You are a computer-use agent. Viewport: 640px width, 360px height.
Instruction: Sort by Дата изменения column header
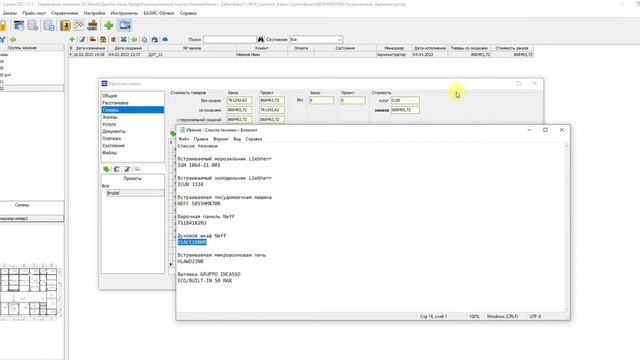[90, 48]
